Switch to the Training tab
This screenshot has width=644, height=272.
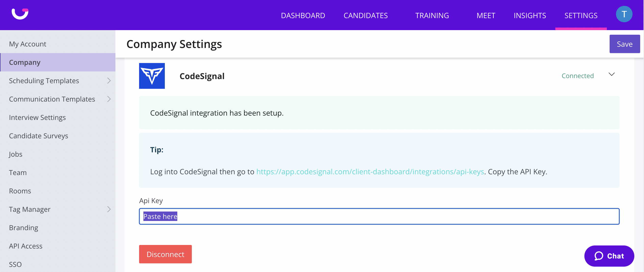(432, 15)
